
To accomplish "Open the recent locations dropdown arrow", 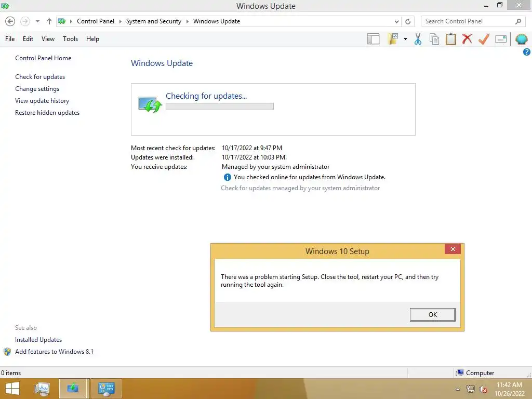I will point(37,21).
